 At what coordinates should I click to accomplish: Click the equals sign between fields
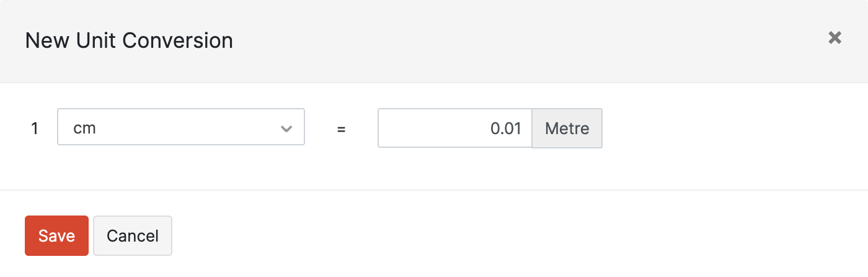point(341,129)
